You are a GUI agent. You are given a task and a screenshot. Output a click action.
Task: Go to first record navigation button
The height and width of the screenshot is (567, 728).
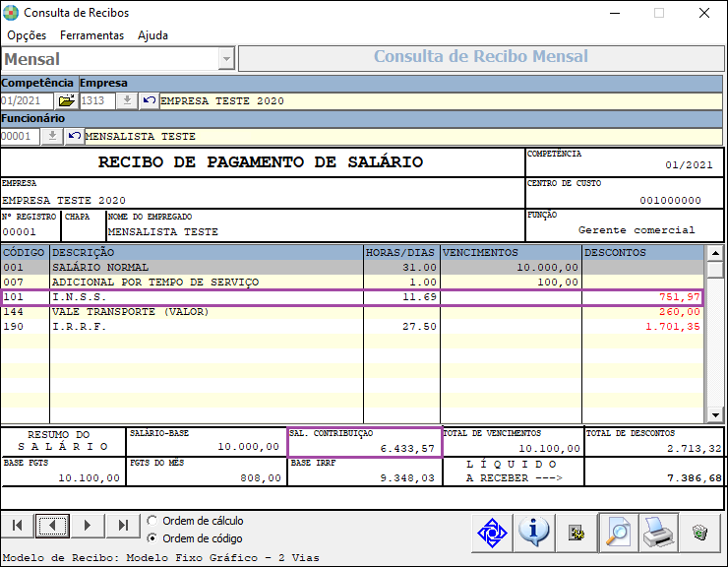(18, 526)
